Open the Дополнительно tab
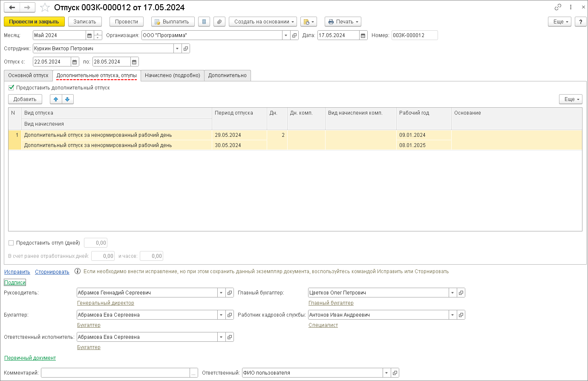 (228, 75)
